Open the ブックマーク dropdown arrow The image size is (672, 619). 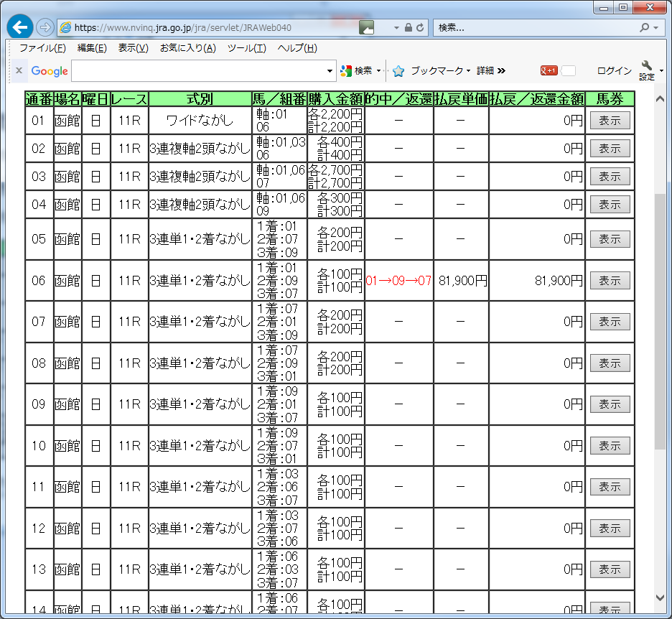[468, 70]
